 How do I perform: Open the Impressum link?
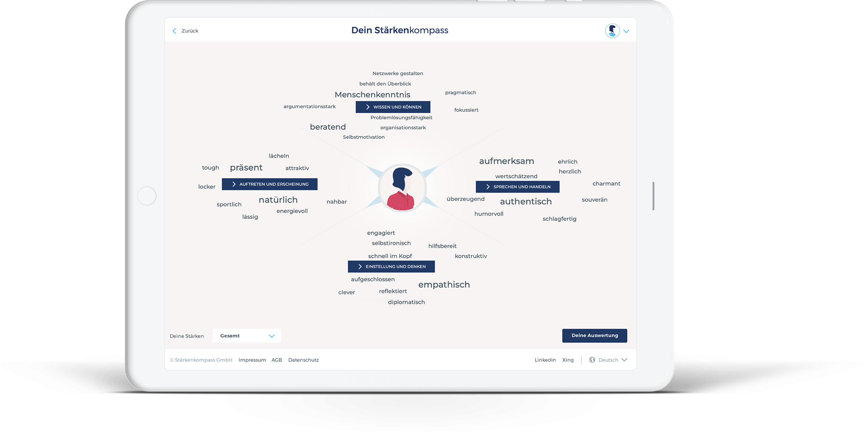click(252, 360)
